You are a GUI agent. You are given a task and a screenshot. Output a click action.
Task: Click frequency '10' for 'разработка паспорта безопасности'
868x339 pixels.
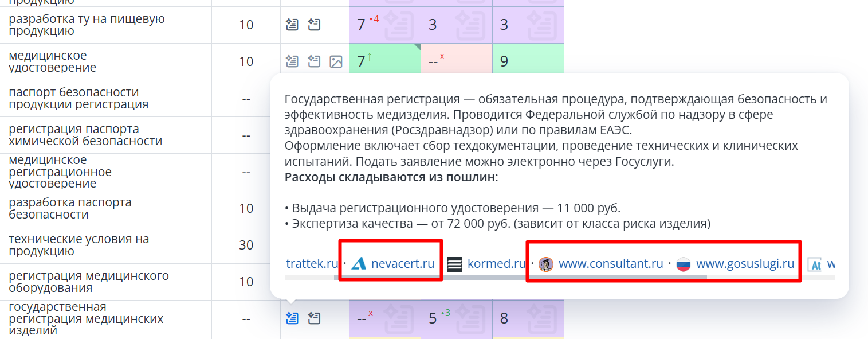(246, 208)
